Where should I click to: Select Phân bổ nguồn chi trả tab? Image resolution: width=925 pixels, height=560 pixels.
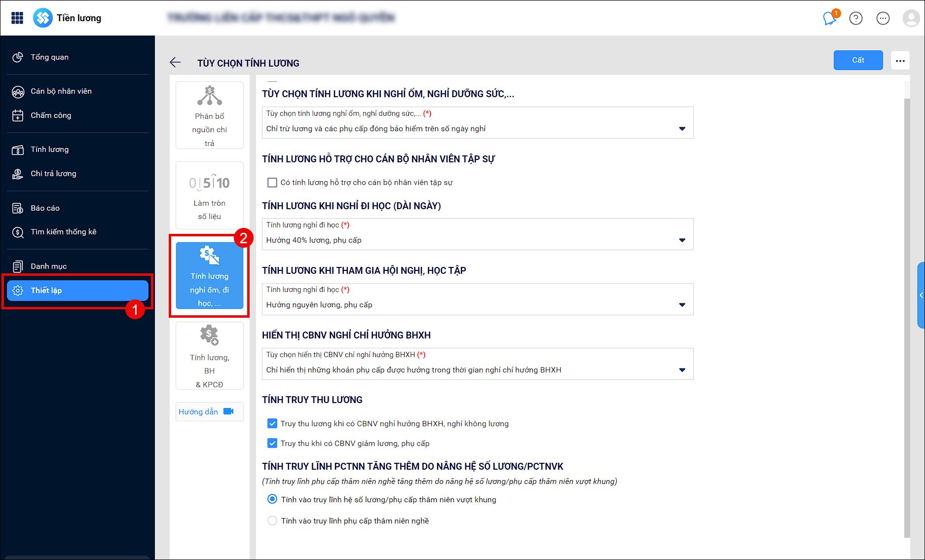pos(210,115)
